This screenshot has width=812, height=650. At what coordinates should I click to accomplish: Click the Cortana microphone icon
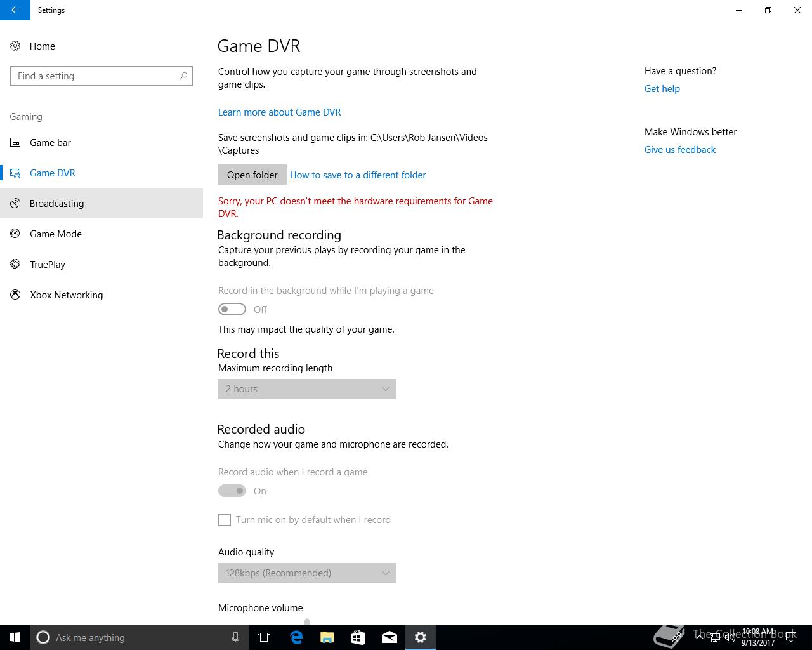(x=235, y=637)
